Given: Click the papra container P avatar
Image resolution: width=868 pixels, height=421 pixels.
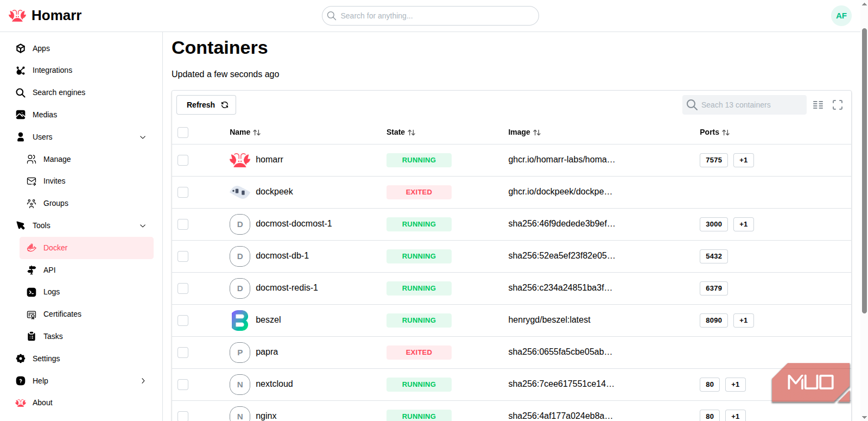Looking at the screenshot, I should (x=240, y=353).
